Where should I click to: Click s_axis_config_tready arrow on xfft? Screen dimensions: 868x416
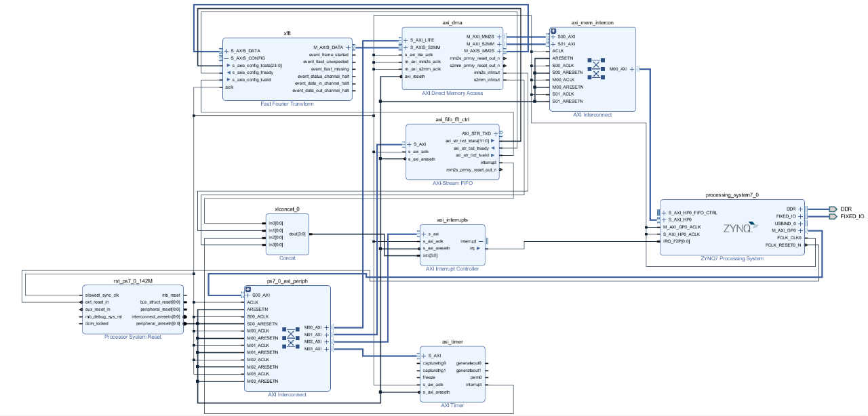(x=229, y=72)
